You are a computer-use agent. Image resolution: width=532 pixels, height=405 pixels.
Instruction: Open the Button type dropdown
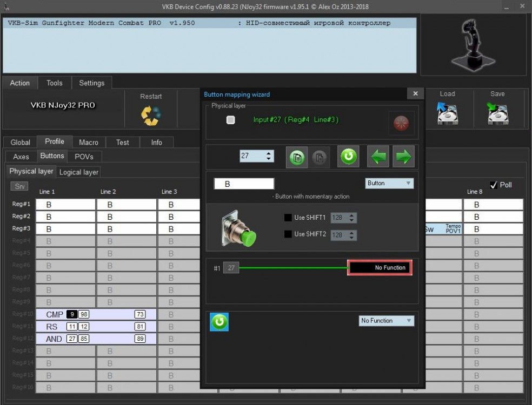(389, 183)
